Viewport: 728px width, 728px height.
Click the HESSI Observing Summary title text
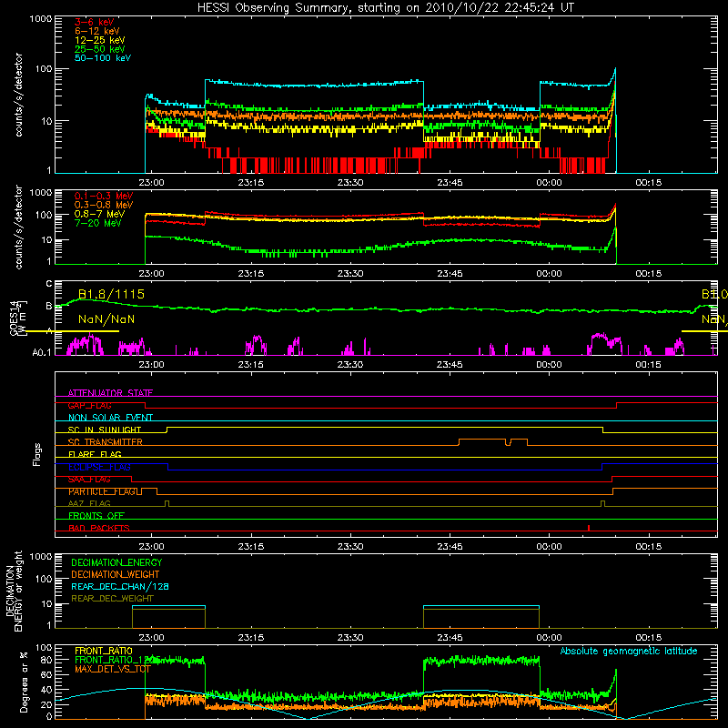click(385, 8)
